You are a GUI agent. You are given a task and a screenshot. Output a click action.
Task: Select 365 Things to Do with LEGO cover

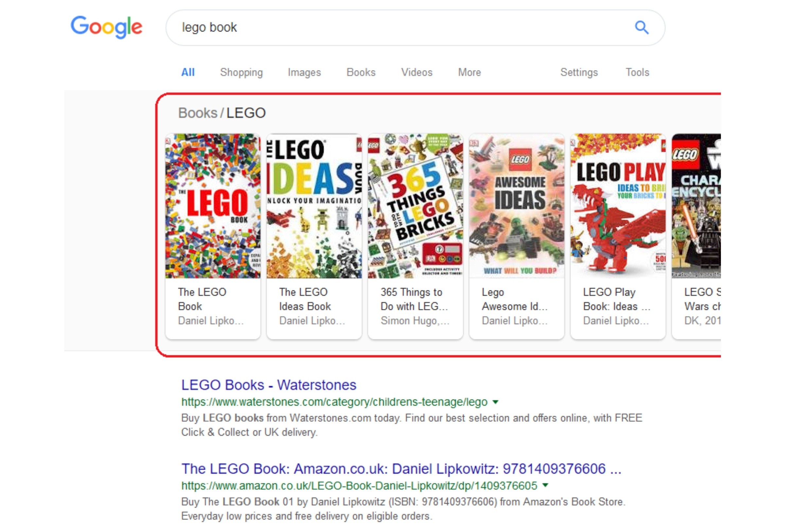click(415, 206)
